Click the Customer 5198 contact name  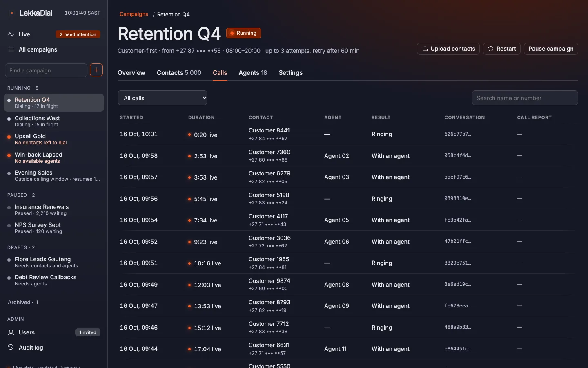[x=269, y=195]
